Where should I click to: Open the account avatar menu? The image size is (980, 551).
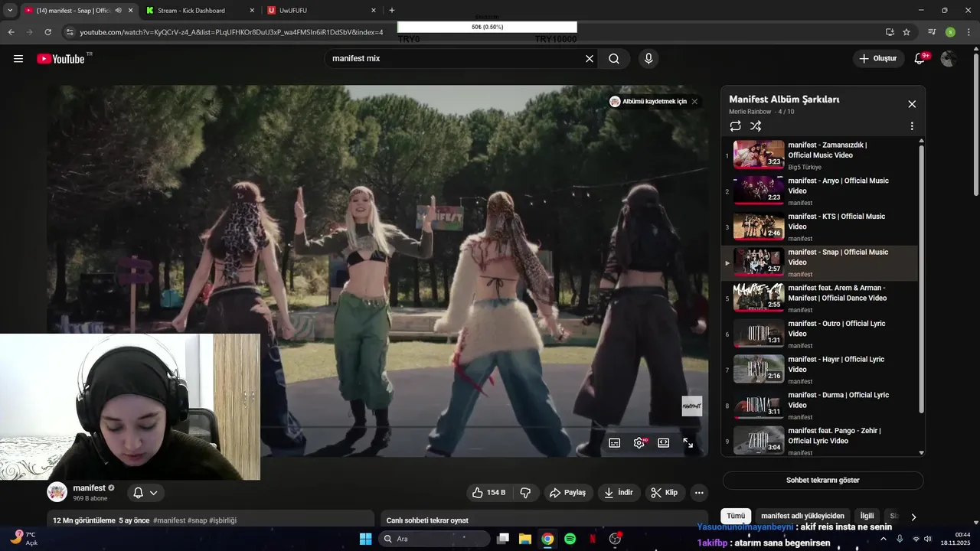[949, 59]
